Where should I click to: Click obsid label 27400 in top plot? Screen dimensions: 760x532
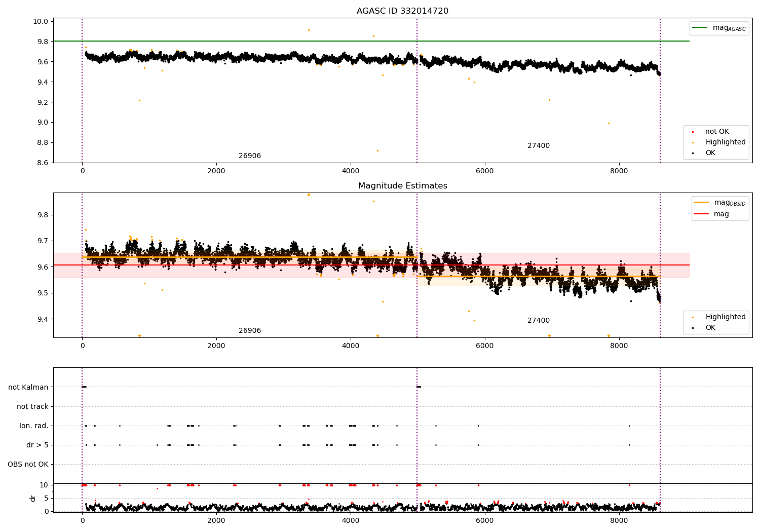pos(539,146)
